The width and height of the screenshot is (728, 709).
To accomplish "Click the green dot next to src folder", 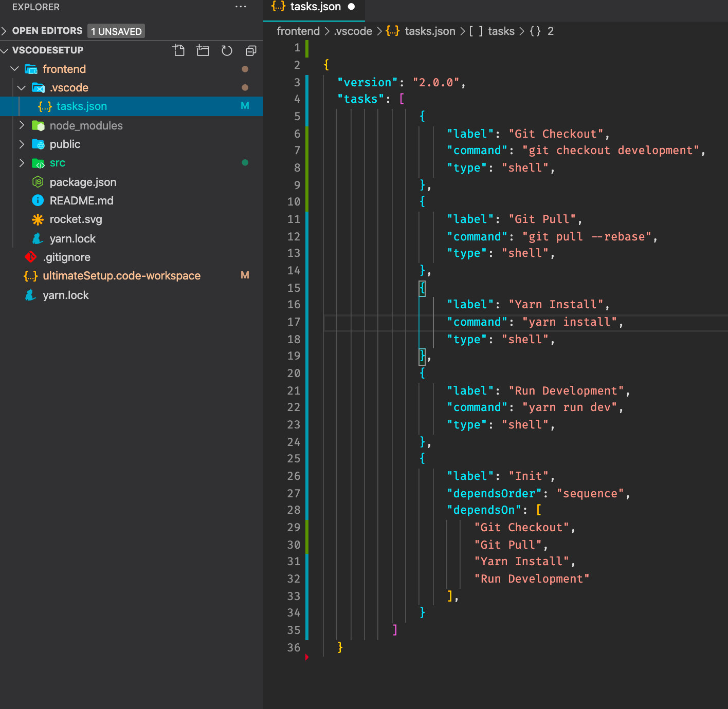I will tap(245, 163).
